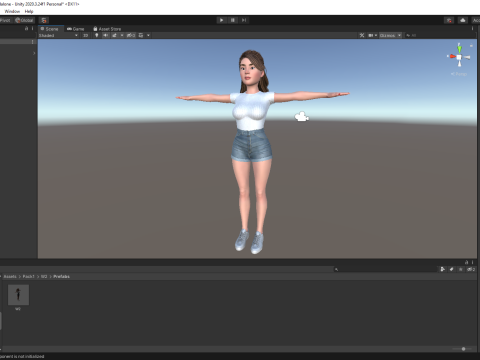This screenshot has height=360, width=480.
Task: Toggle the gizmo rotation lock icon
Action: (x=471, y=45)
